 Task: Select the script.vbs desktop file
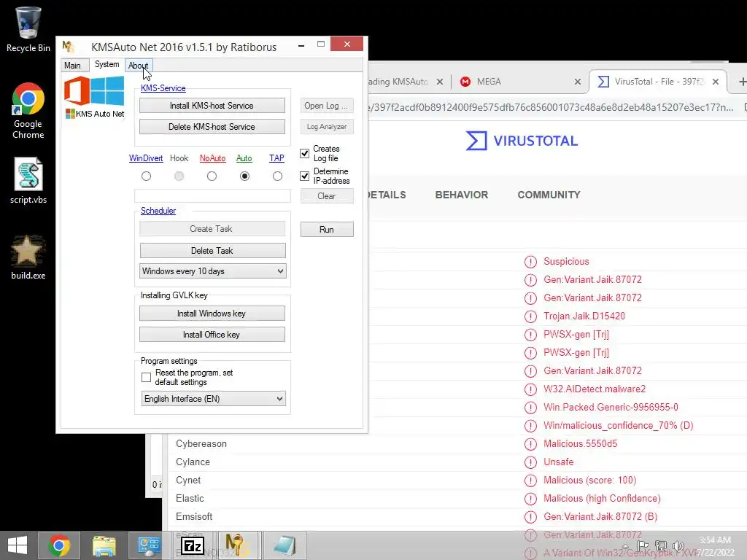pyautogui.click(x=28, y=181)
